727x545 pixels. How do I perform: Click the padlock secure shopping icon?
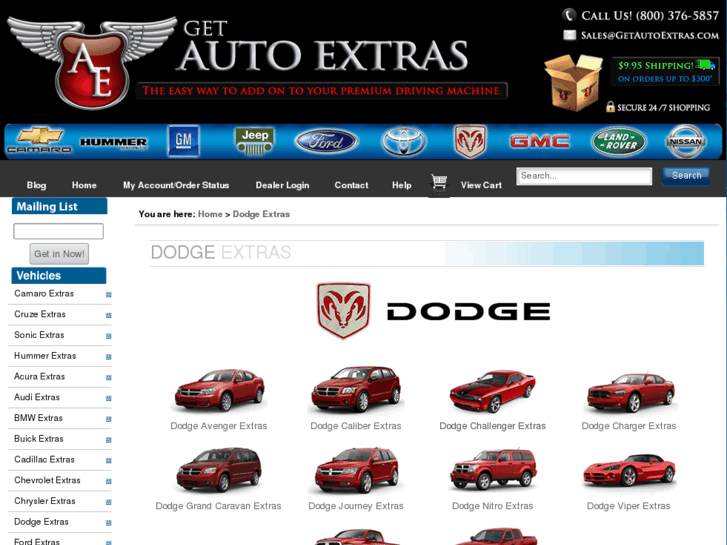[x=610, y=107]
